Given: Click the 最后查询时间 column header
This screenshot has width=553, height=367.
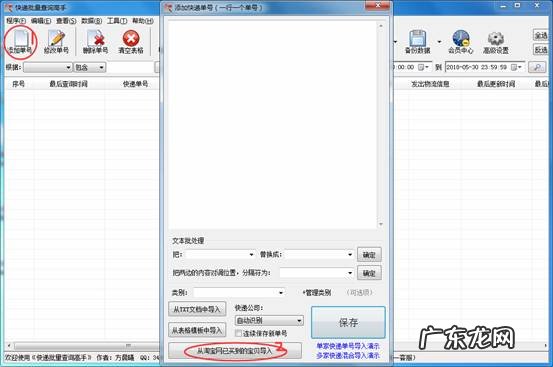Looking at the screenshot, I should [x=68, y=84].
